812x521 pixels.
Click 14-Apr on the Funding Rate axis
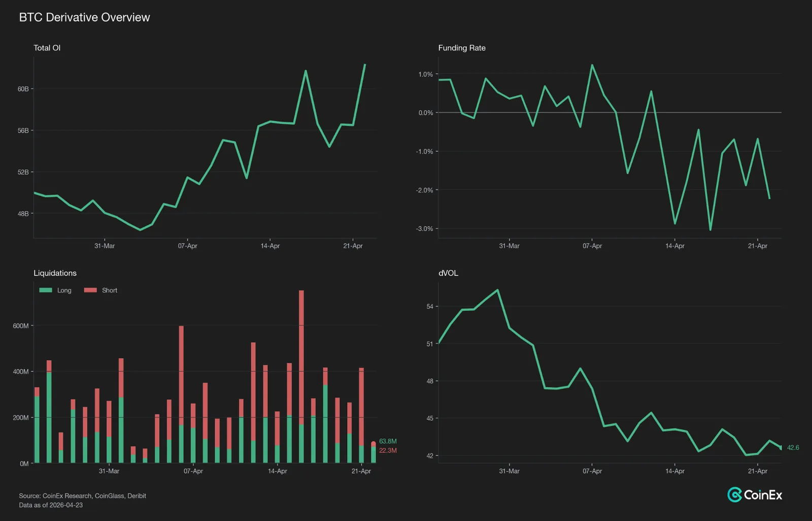coord(674,246)
